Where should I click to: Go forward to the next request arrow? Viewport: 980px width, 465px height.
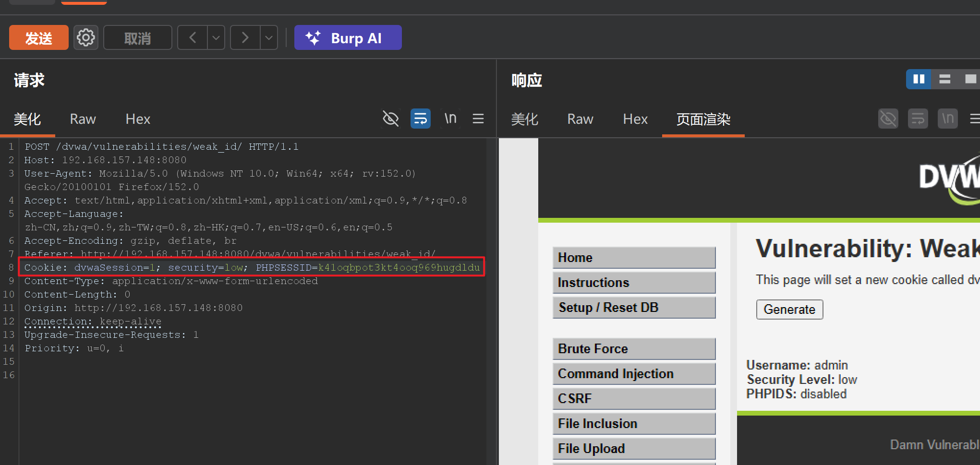[245, 37]
